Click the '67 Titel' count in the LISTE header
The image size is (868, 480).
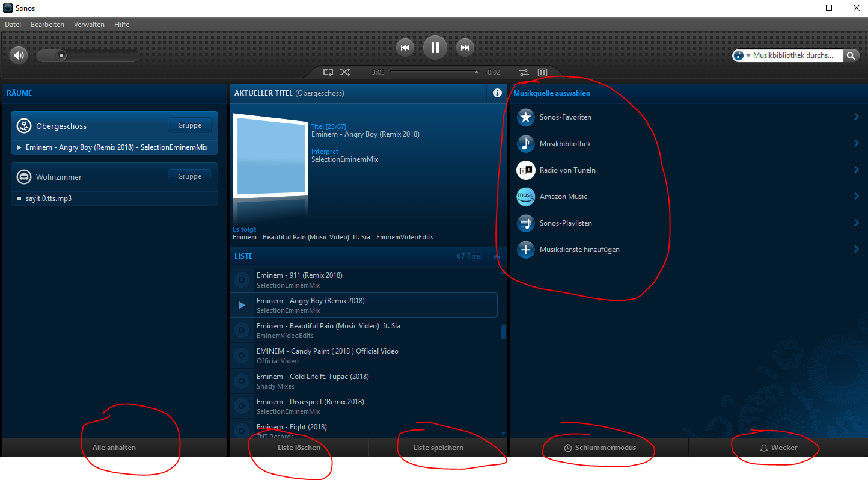(x=469, y=256)
